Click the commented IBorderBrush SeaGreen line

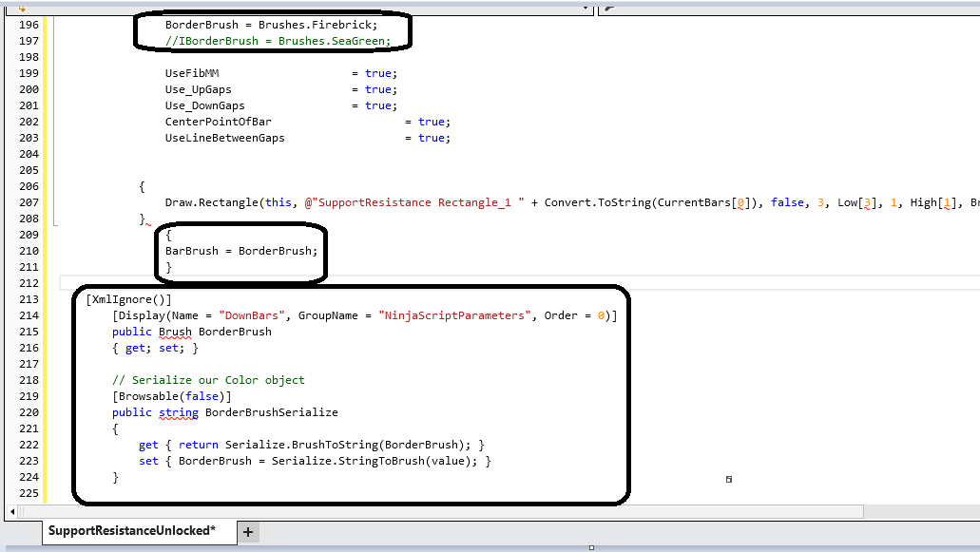(x=279, y=41)
